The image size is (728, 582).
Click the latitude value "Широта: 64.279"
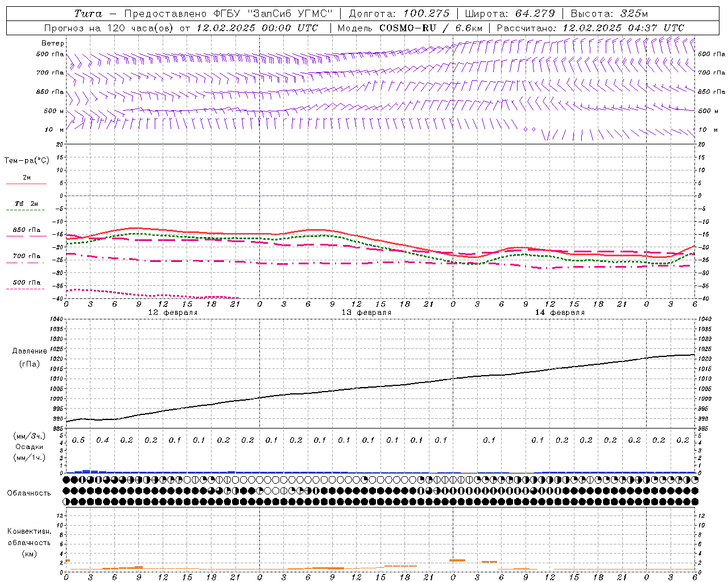pyautogui.click(x=510, y=14)
